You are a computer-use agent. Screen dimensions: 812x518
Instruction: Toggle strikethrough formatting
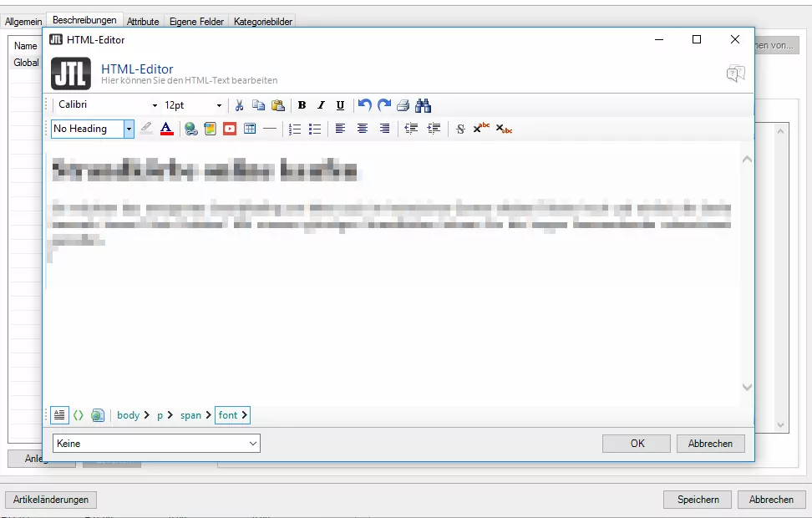click(459, 129)
